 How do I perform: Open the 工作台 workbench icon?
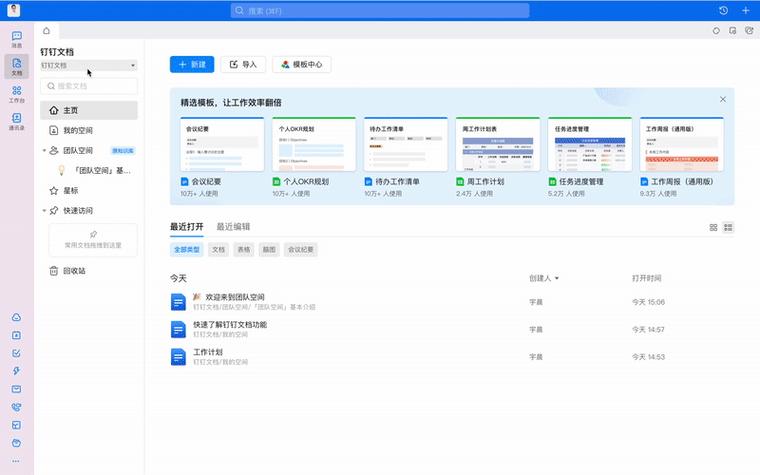16,94
